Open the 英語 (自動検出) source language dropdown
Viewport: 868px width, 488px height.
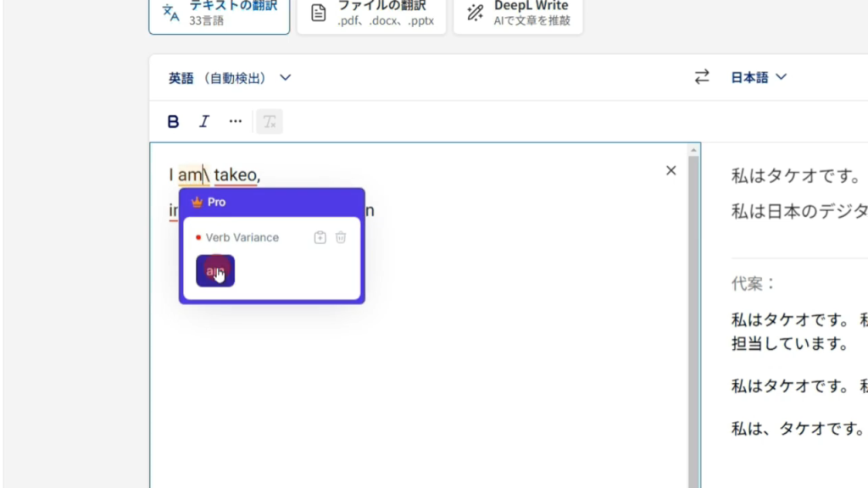(x=230, y=78)
